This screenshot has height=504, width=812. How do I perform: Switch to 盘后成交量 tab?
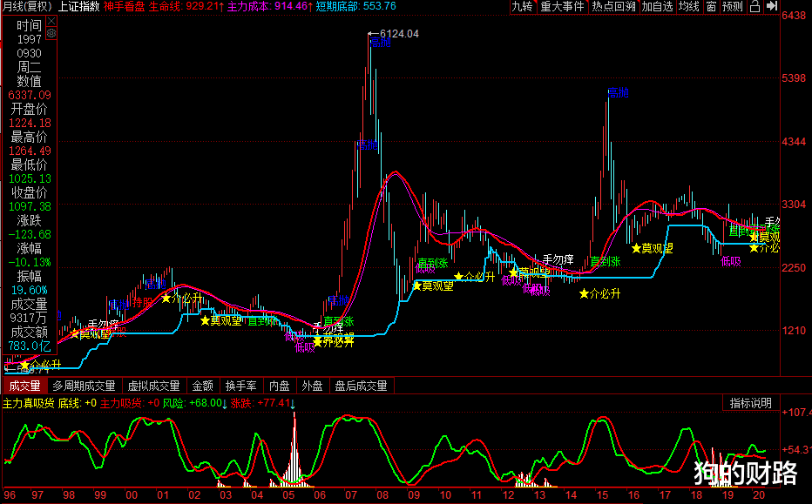(x=361, y=386)
